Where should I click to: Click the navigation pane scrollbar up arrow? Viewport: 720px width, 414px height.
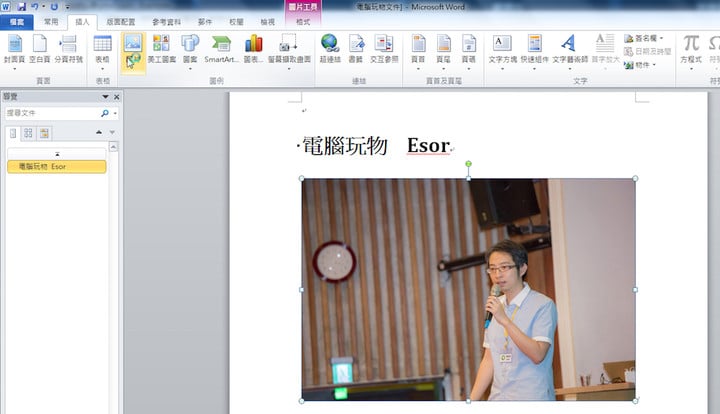(113, 146)
